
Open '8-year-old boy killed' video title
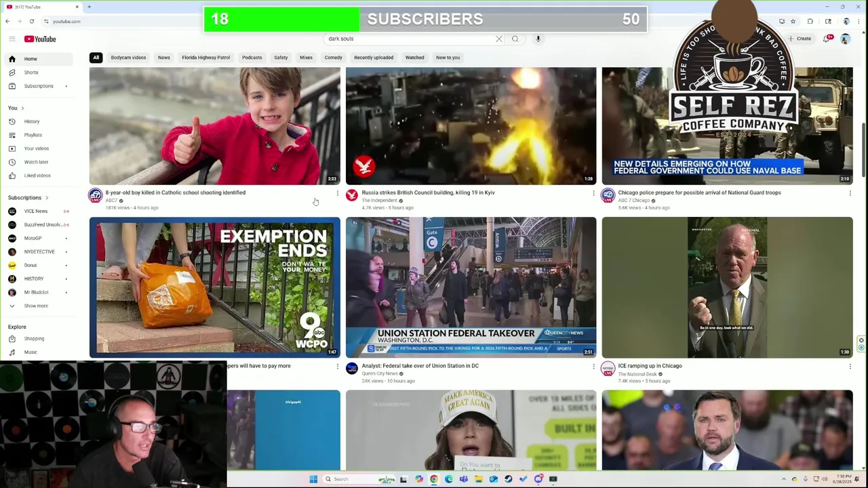tap(176, 192)
